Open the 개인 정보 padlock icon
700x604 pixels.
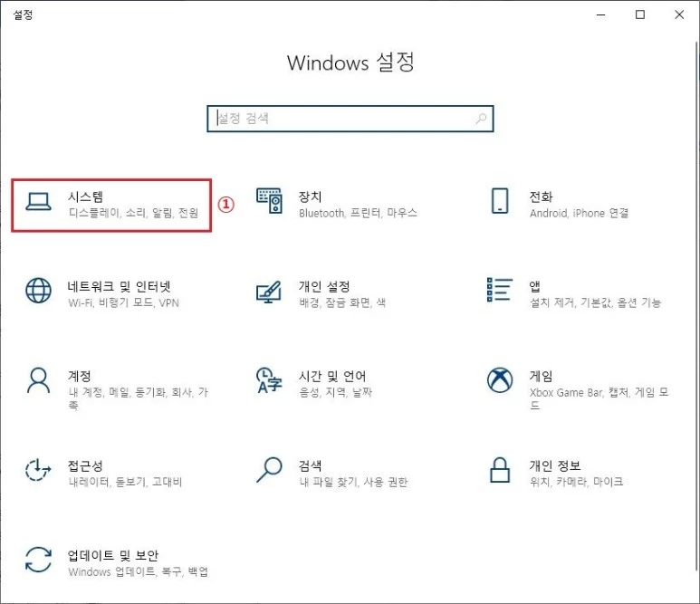tap(500, 470)
